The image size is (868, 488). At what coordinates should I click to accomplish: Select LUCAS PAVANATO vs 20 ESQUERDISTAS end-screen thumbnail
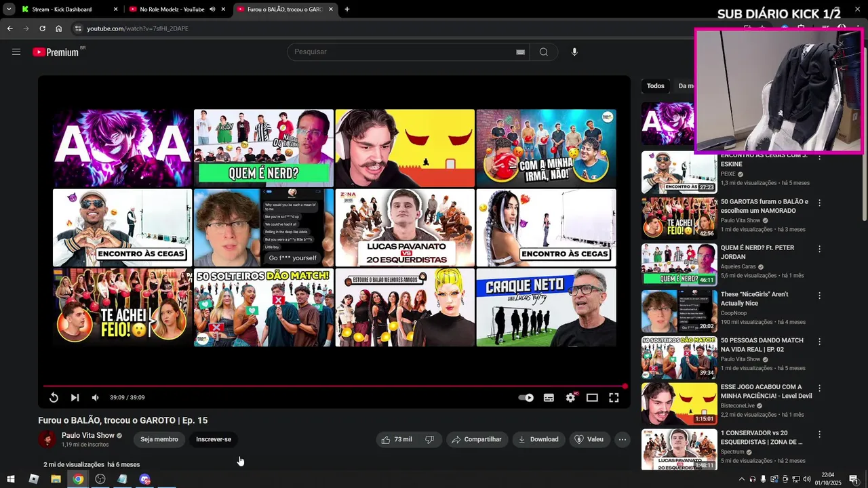coord(405,228)
